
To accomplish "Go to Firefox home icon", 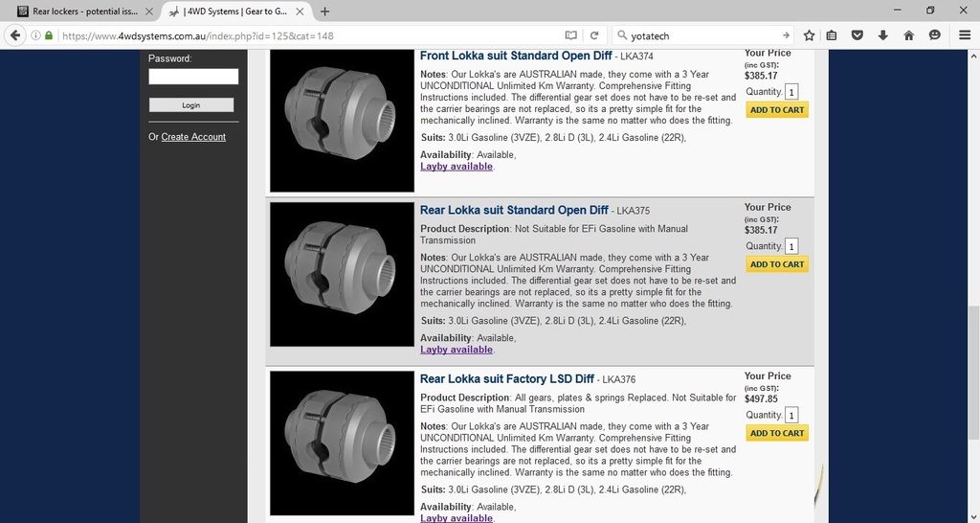I will tap(909, 35).
